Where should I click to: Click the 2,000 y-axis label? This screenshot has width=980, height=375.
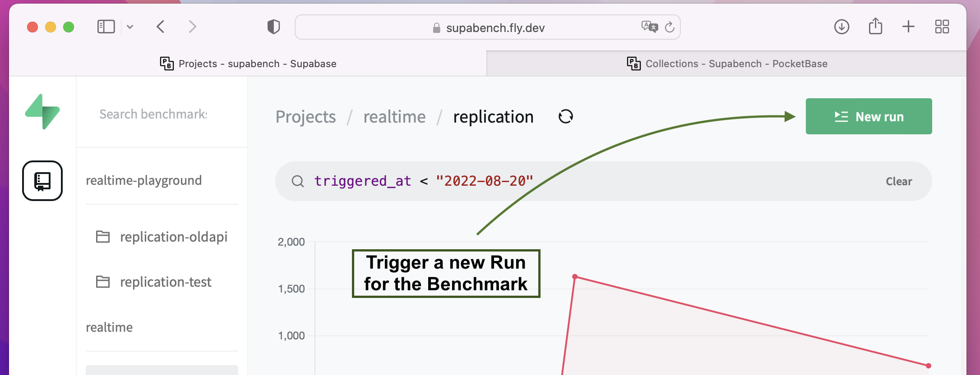(x=291, y=242)
